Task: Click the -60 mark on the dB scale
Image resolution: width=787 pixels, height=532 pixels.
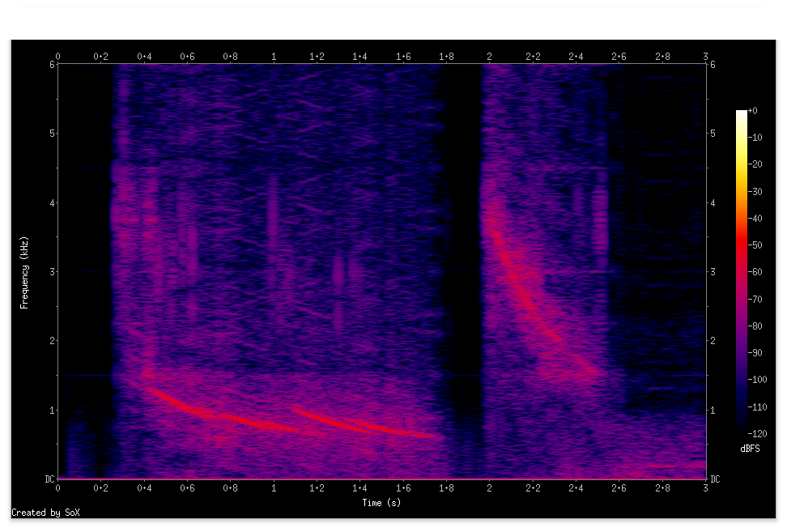Action: point(755,271)
